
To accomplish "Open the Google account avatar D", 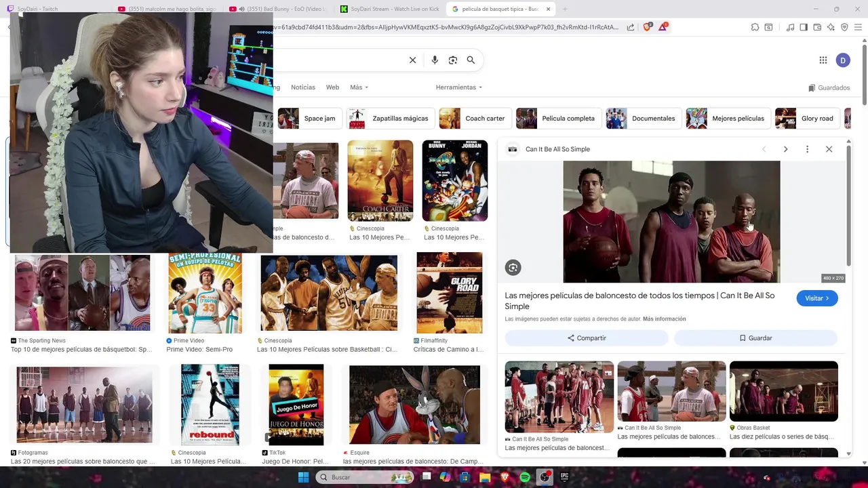I will tap(843, 60).
